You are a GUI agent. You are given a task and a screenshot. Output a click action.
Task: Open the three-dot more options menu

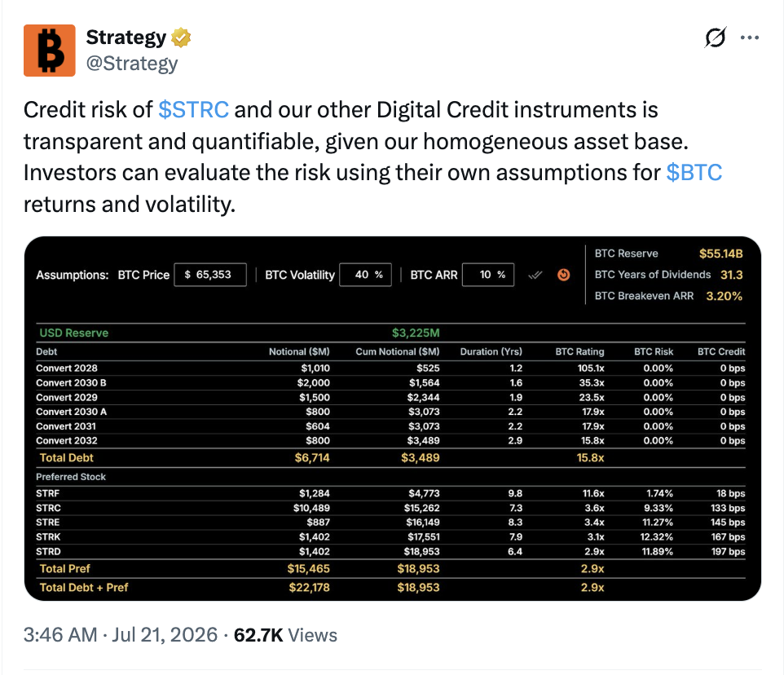click(x=750, y=37)
